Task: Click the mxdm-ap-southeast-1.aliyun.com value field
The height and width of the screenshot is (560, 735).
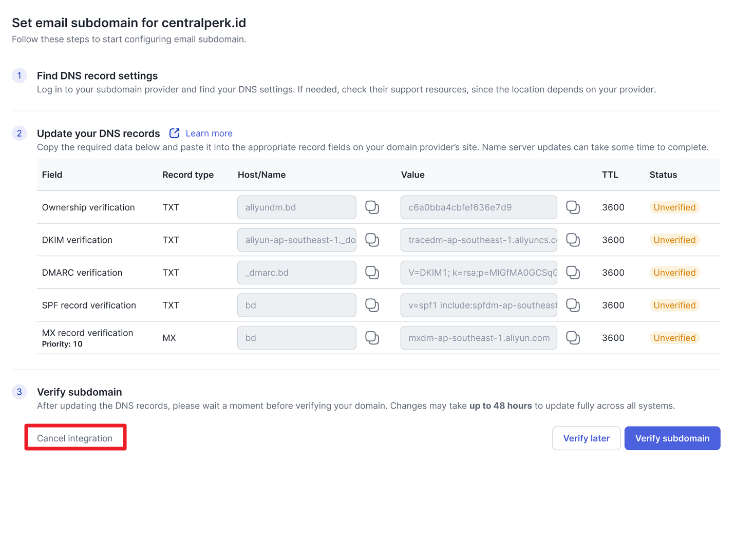Action: coord(478,338)
